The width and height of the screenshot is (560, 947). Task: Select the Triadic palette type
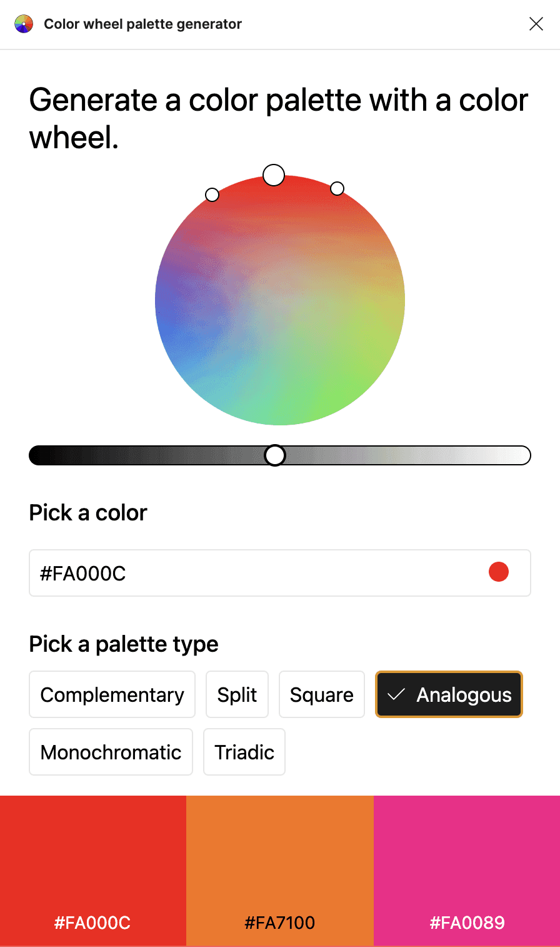(x=244, y=752)
